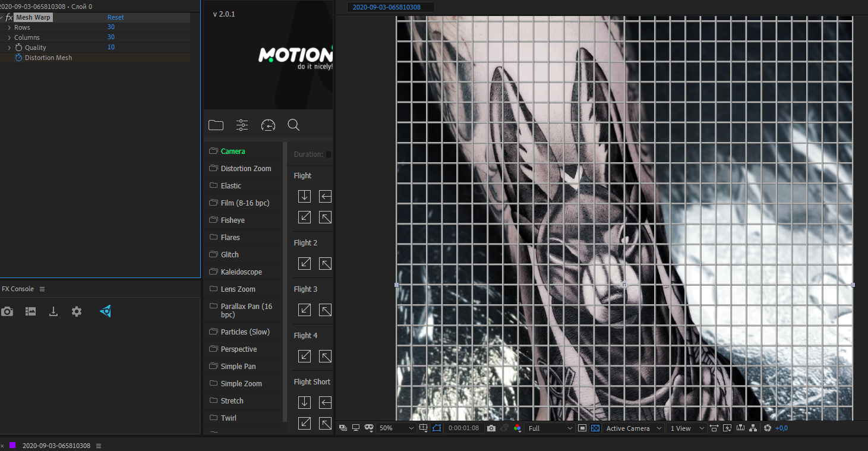Expand the Rows property
The width and height of the screenshot is (868, 451).
point(9,27)
